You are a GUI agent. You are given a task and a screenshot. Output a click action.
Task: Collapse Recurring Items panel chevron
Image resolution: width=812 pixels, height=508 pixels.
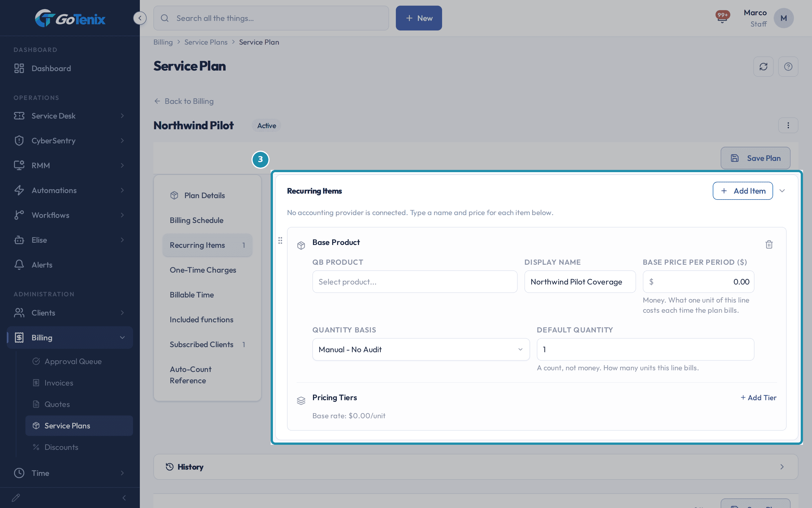pyautogui.click(x=782, y=191)
